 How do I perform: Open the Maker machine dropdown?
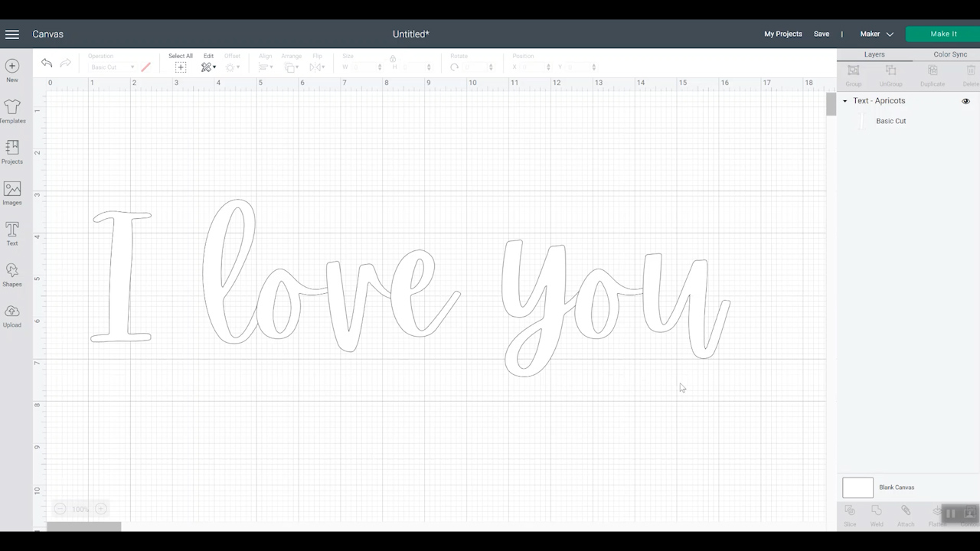[877, 34]
